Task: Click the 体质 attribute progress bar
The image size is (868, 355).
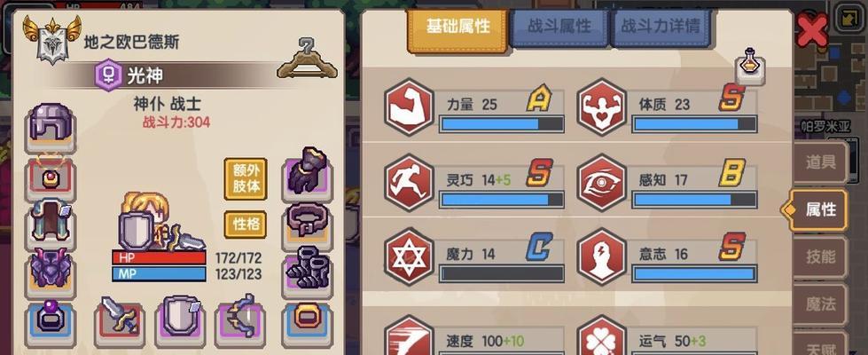Action: pos(695,124)
